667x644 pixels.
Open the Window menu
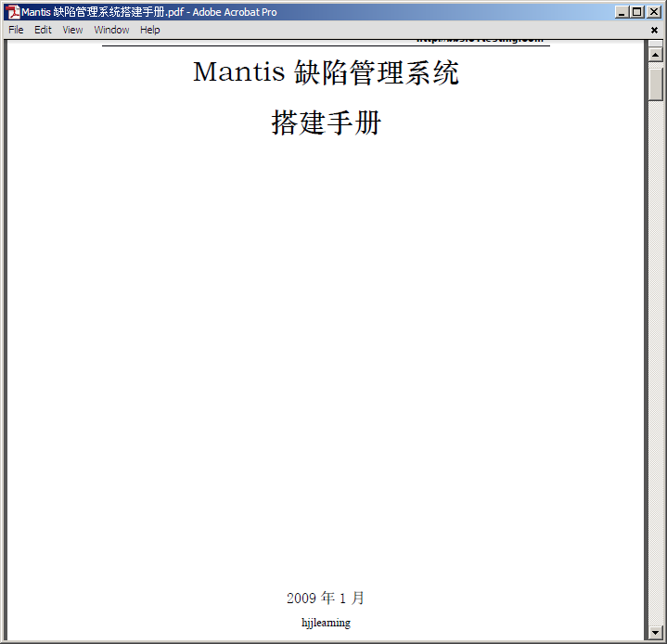(x=111, y=30)
